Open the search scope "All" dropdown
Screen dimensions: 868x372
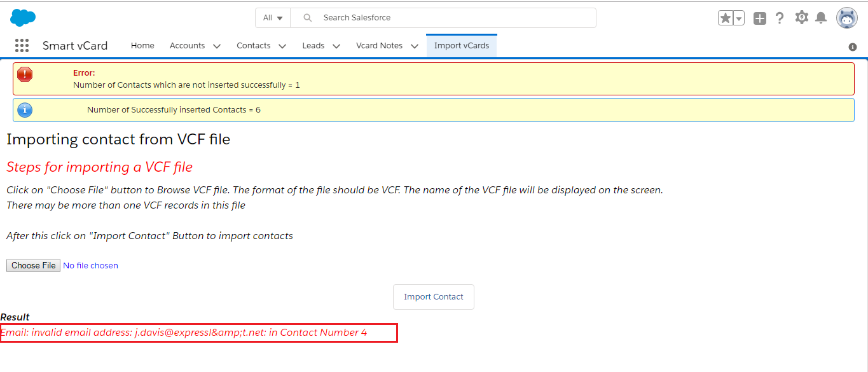(x=273, y=18)
